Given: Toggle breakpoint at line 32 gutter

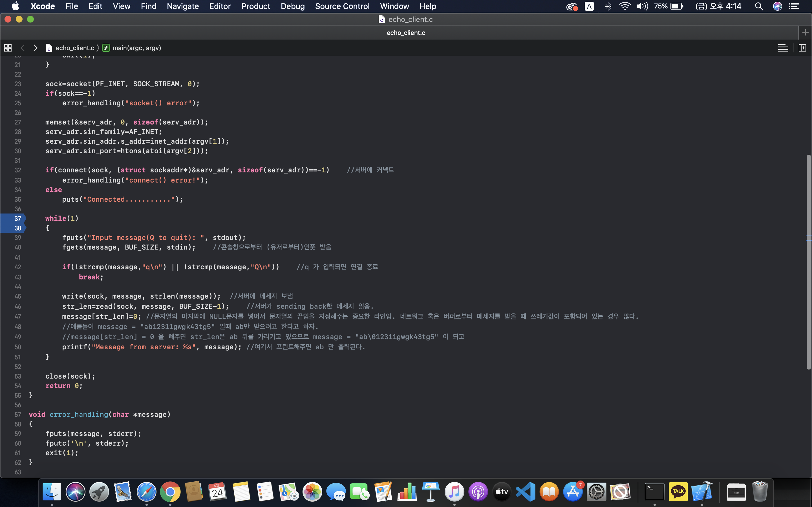Looking at the screenshot, I should click(x=17, y=170).
